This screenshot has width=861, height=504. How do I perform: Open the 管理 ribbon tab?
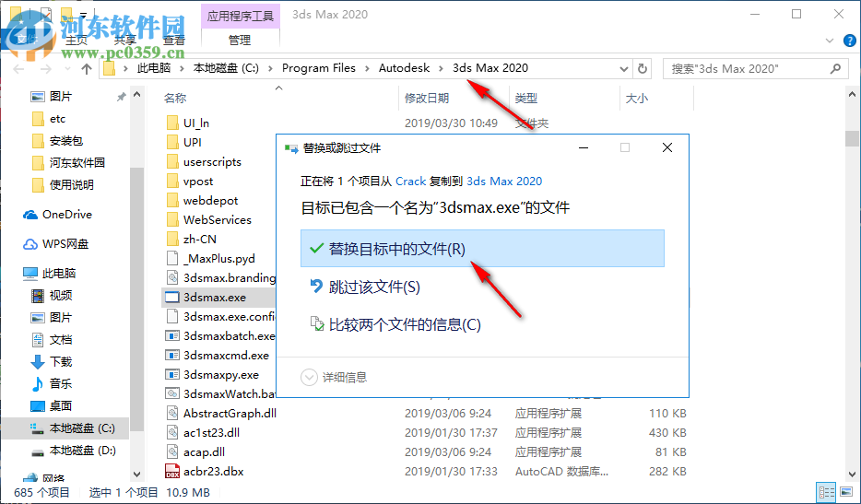point(240,40)
